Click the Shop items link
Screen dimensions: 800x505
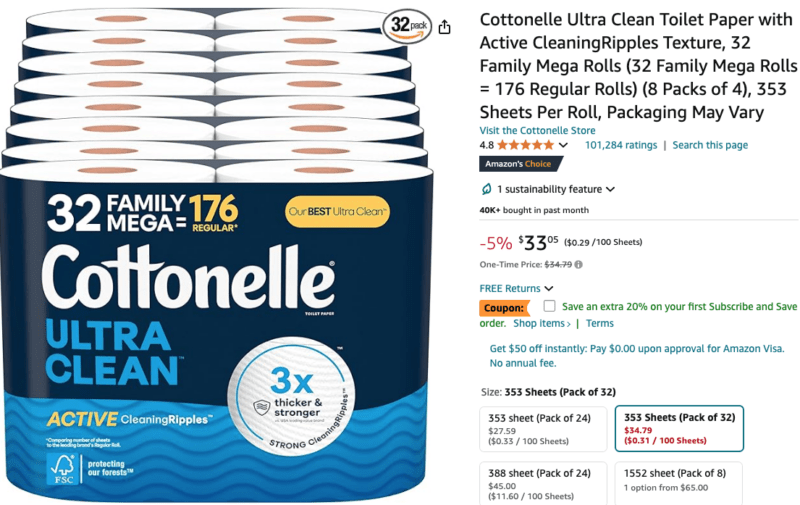(541, 323)
